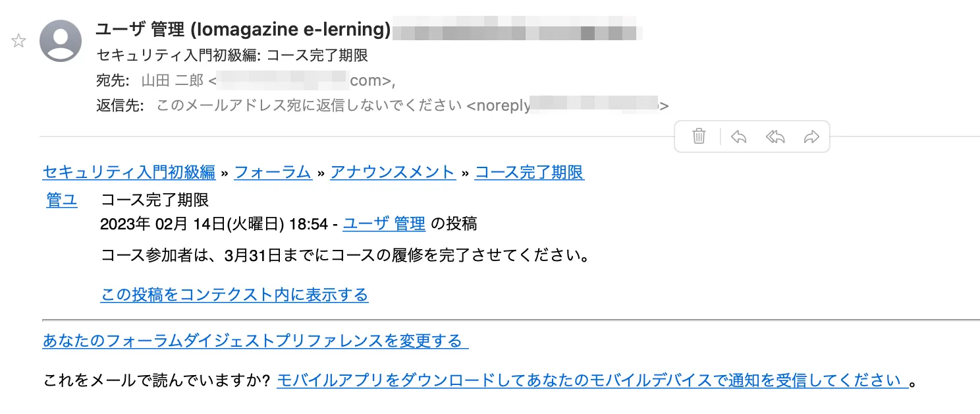Forward this email using the forward arrow icon

(811, 136)
